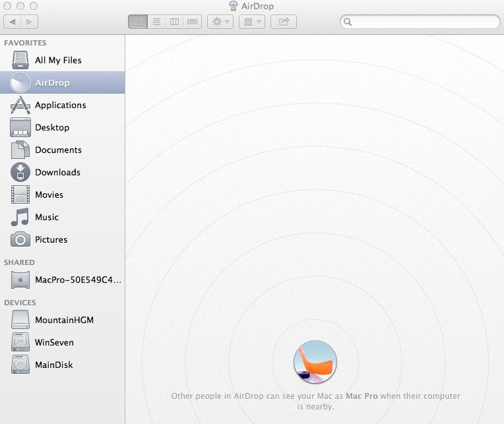Click the FAVORITES section header
Image resolution: width=504 pixels, height=424 pixels.
pyautogui.click(x=25, y=43)
